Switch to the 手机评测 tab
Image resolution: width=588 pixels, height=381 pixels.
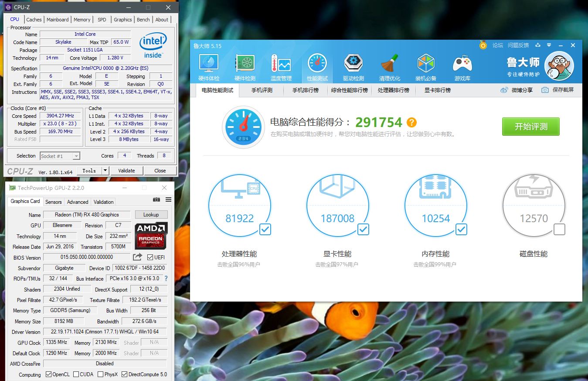coord(262,90)
